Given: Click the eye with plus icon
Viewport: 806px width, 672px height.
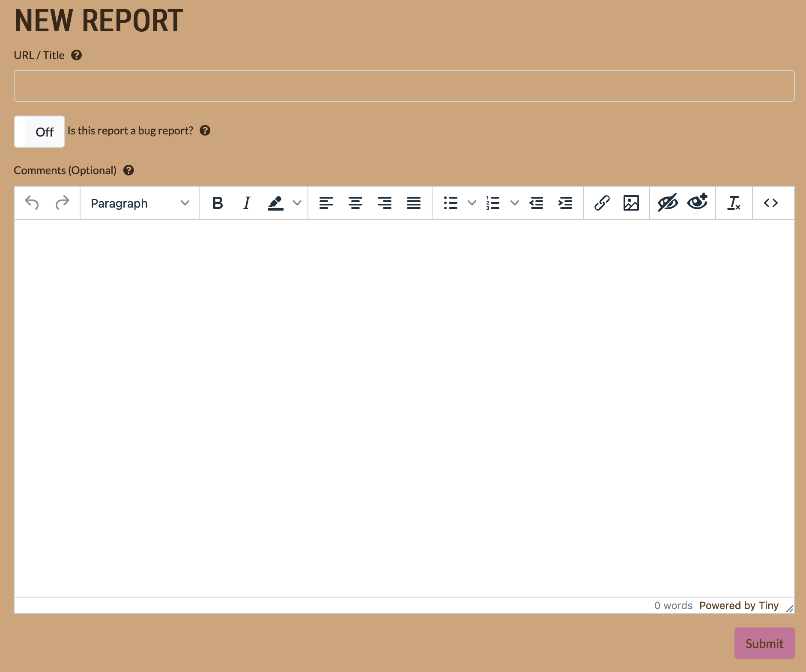Looking at the screenshot, I should click(697, 202).
